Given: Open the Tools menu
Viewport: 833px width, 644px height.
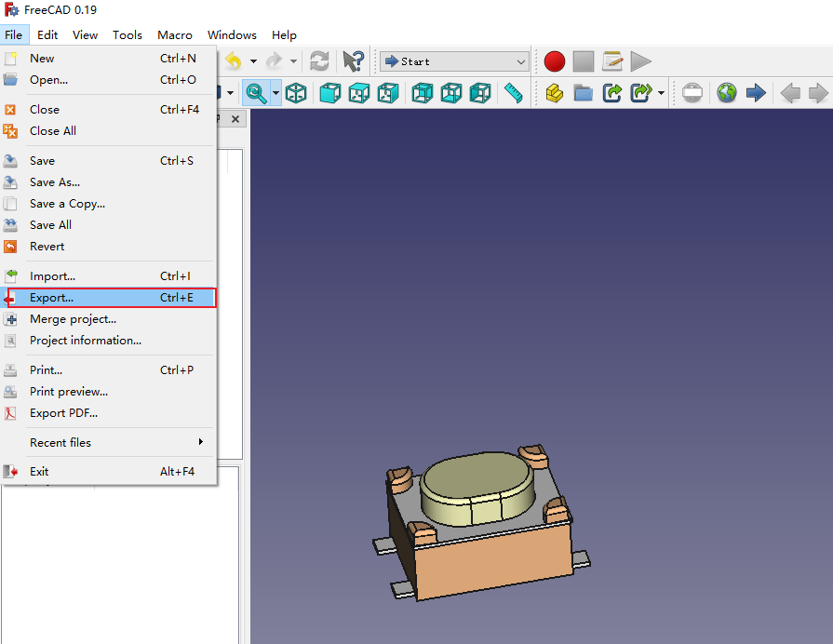Looking at the screenshot, I should click(128, 35).
